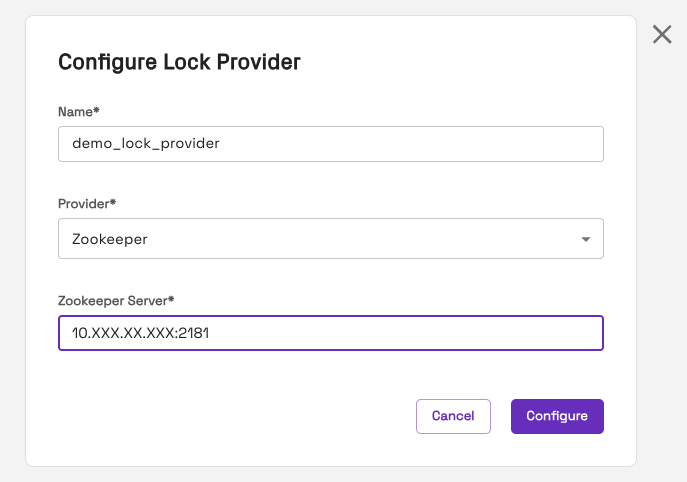Close the Configure Lock Provider dialog

662,35
